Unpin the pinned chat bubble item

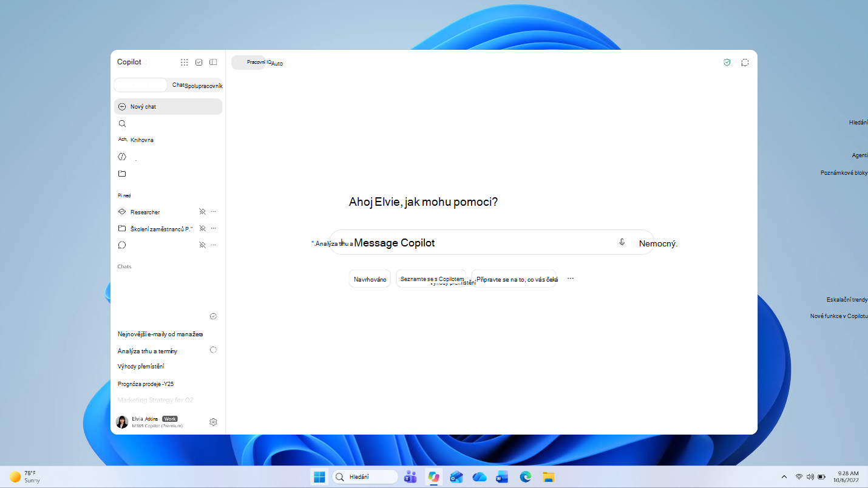(203, 245)
